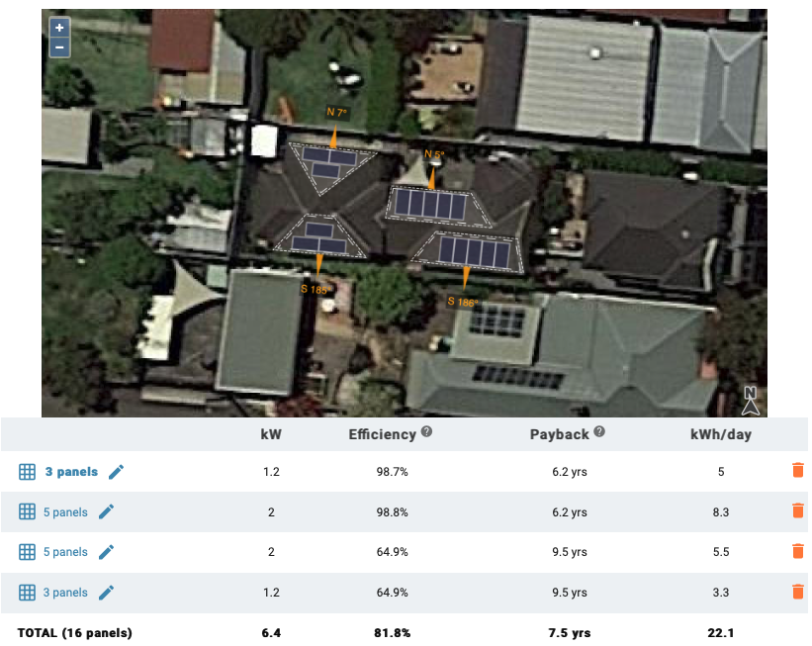Viewport: 812px width, 646px height.
Task: Click the total 7.5 yrs payback value
Action: (570, 633)
